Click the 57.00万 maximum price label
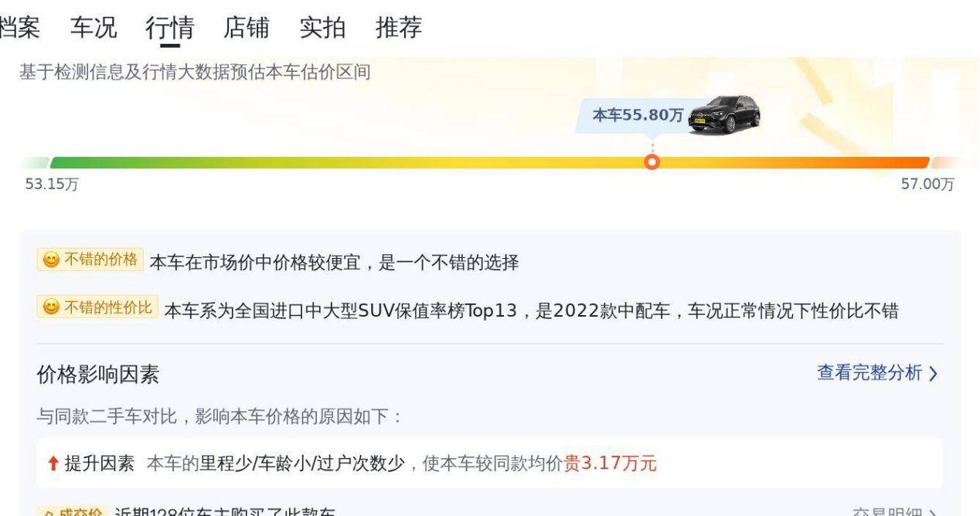980x516 pixels. click(927, 185)
